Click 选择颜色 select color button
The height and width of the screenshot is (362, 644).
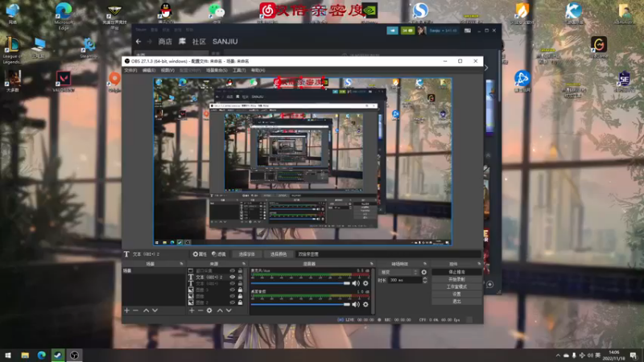[279, 254]
